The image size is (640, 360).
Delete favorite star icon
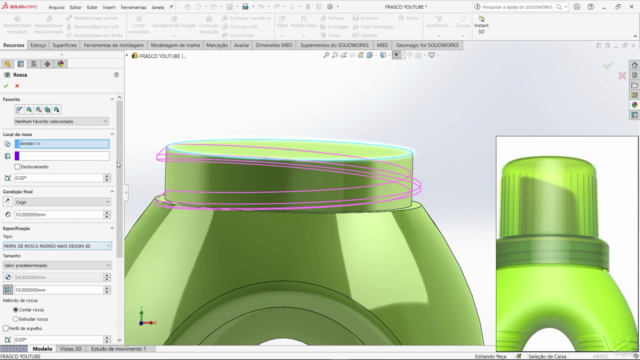pyautogui.click(x=38, y=109)
